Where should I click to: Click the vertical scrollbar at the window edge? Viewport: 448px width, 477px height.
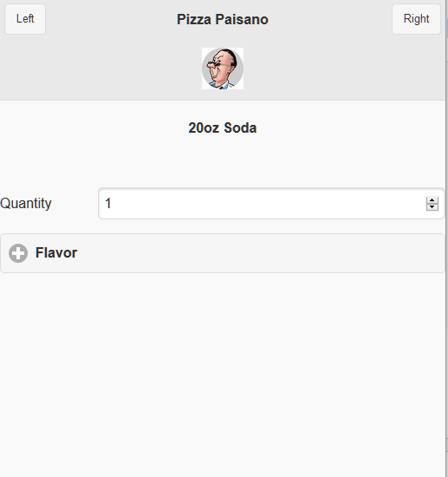[447, 238]
